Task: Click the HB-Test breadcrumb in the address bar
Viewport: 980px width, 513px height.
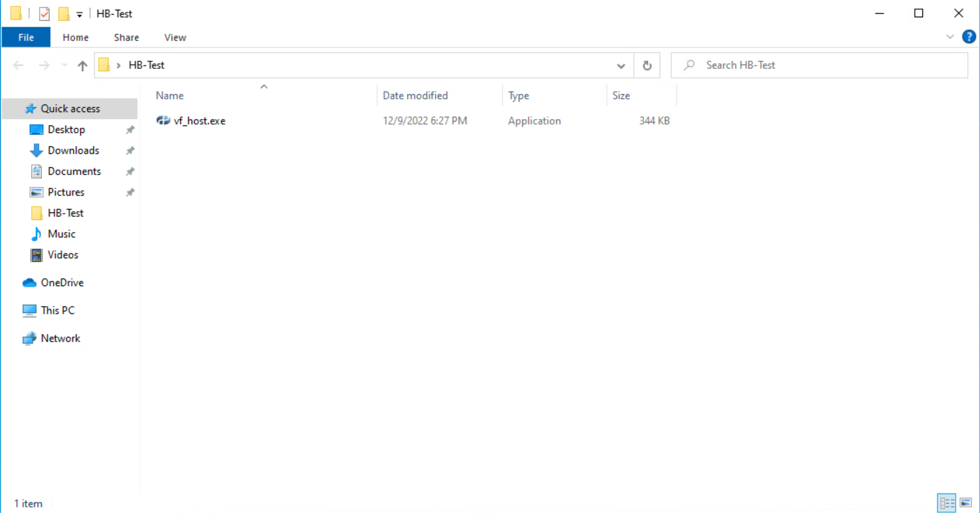Action: pyautogui.click(x=146, y=65)
